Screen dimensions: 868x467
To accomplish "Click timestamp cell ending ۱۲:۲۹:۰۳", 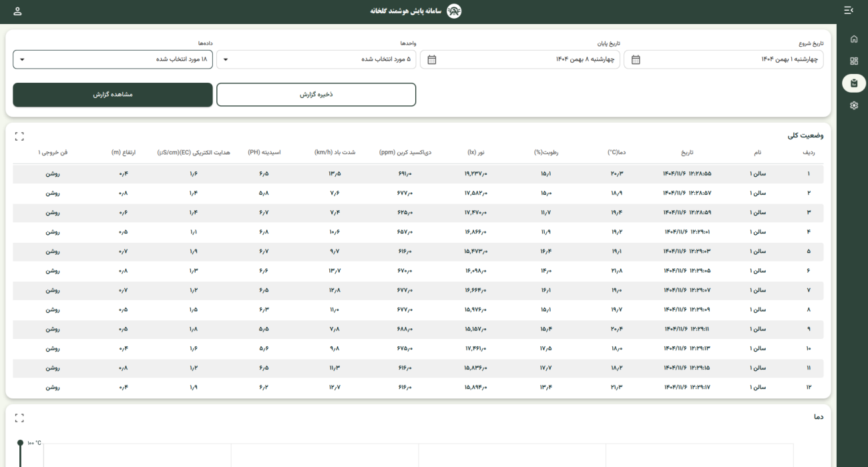I will (x=687, y=252).
